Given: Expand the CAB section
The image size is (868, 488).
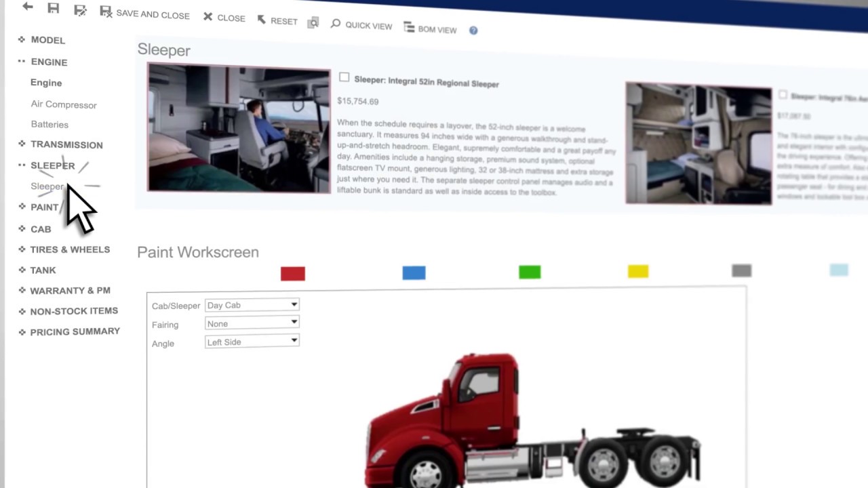Looking at the screenshot, I should click(35, 229).
